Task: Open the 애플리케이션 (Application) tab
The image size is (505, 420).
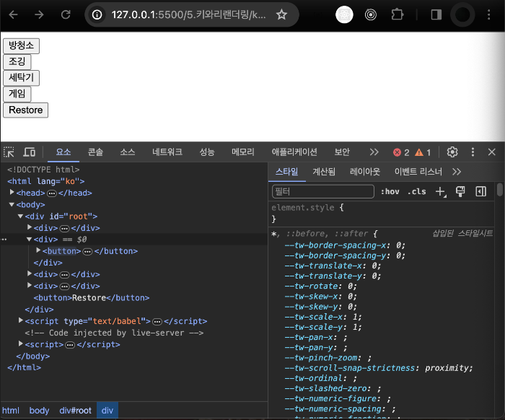Action: [x=294, y=152]
